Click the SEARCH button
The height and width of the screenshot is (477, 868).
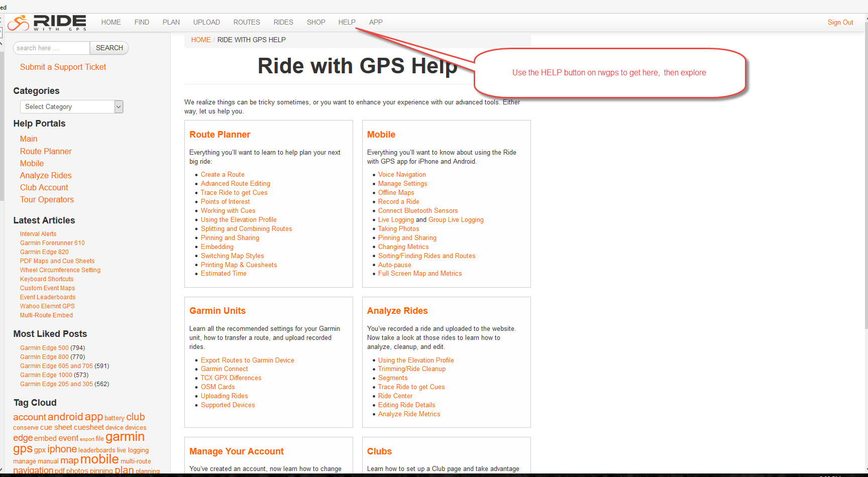pos(110,48)
